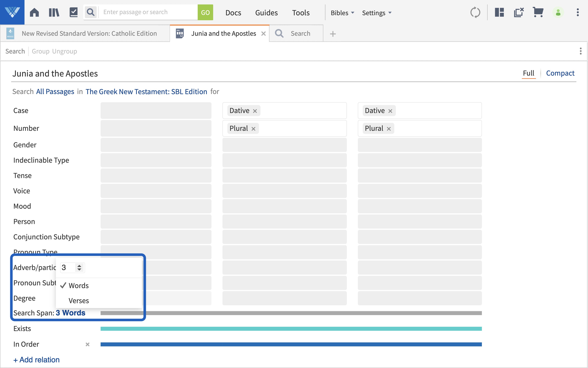Click the Indeclinable Type row label
588x368 pixels.
[x=41, y=160]
